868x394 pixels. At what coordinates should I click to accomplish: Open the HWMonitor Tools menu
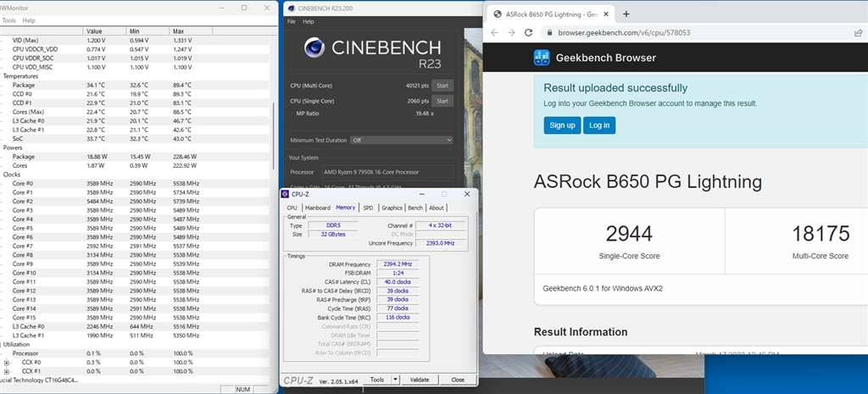click(8, 20)
